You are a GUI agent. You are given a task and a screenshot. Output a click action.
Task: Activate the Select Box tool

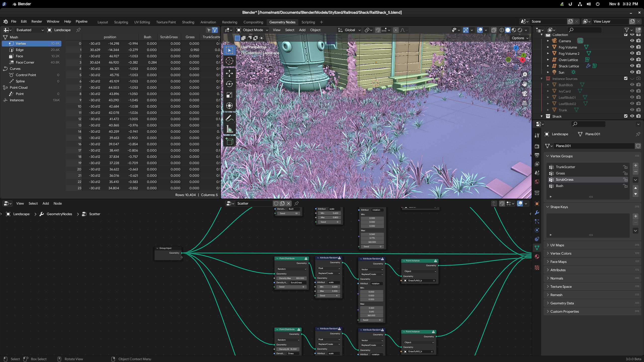(229, 50)
